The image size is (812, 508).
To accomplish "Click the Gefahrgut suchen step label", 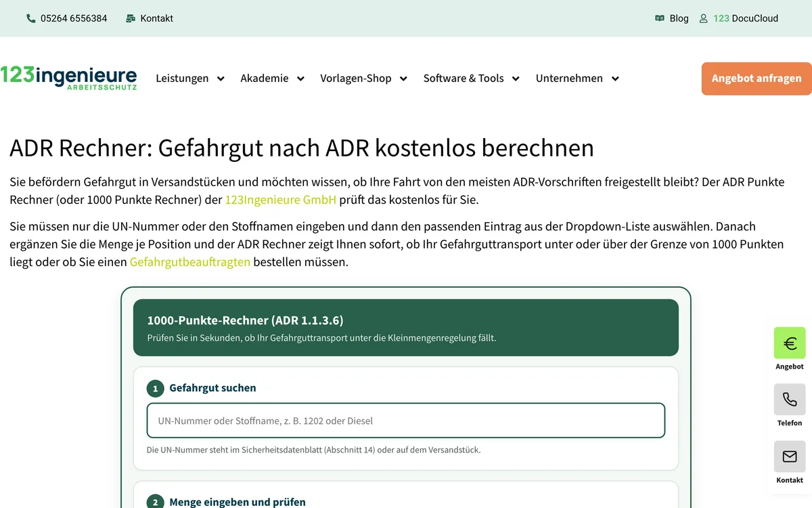I will click(212, 388).
